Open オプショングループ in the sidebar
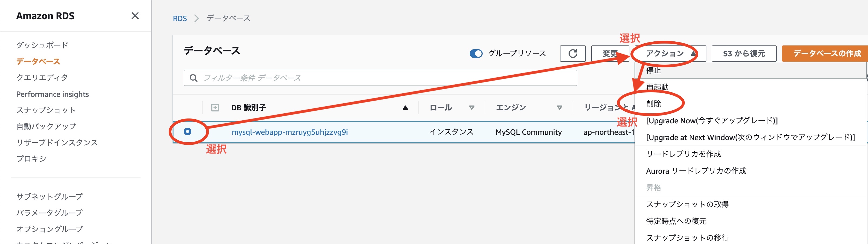Viewport: 868px width, 244px height. tap(49, 229)
